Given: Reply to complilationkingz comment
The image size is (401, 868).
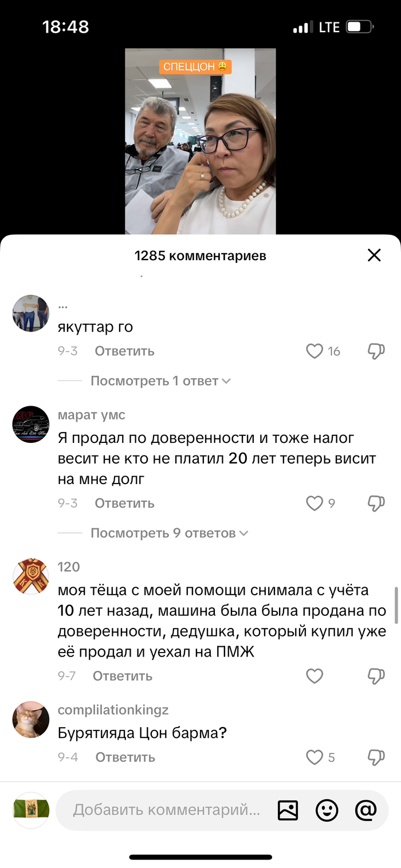Looking at the screenshot, I should point(125,757).
